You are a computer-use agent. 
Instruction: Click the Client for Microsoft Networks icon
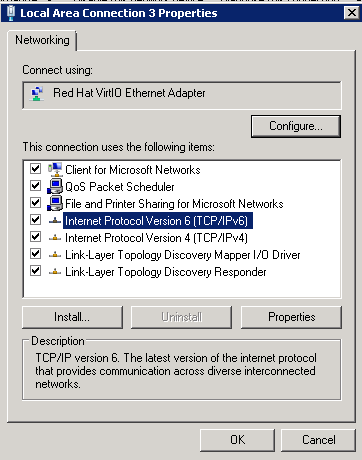[x=55, y=169]
